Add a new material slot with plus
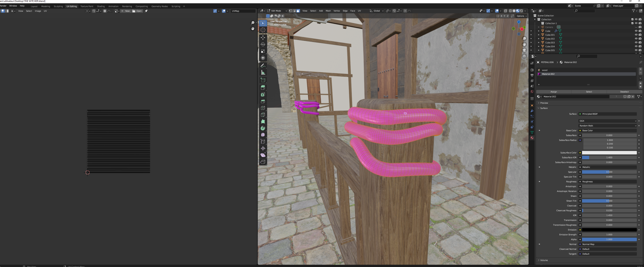Screen dimensions: 644x267 click(640, 69)
